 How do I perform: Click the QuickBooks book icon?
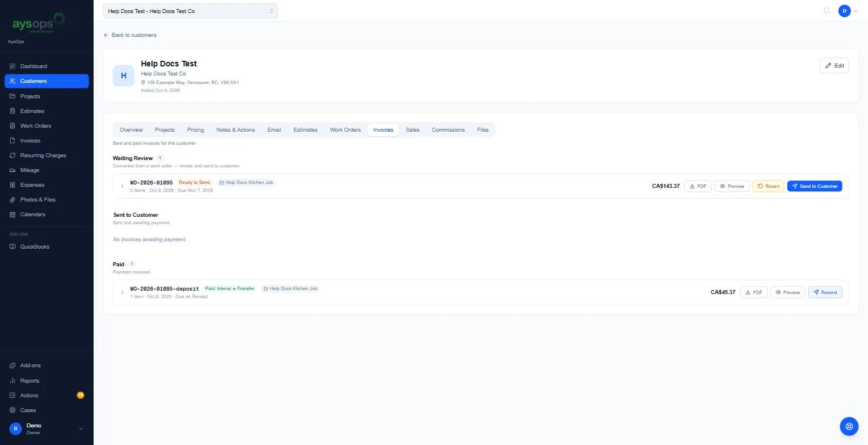pos(12,247)
